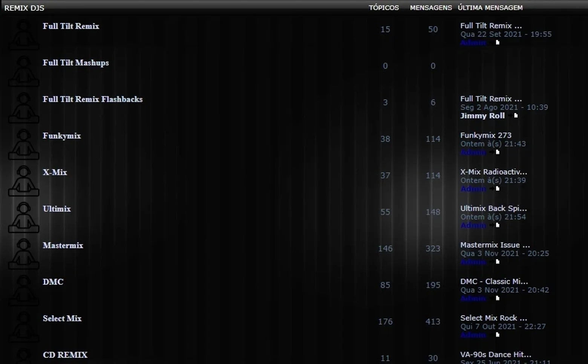
Task: Open the 'Mastermix Issue ...' last message
Action: click(495, 245)
